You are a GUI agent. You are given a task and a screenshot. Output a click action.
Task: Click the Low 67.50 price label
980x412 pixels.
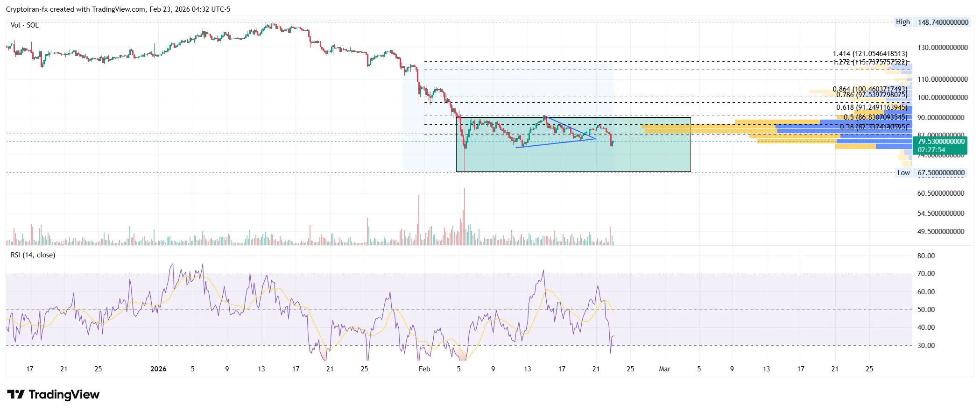pos(931,173)
